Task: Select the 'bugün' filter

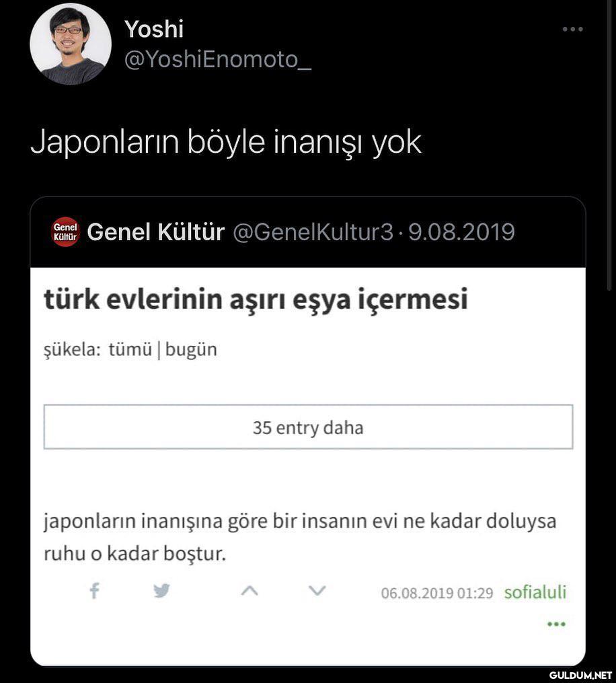Action: [191, 350]
